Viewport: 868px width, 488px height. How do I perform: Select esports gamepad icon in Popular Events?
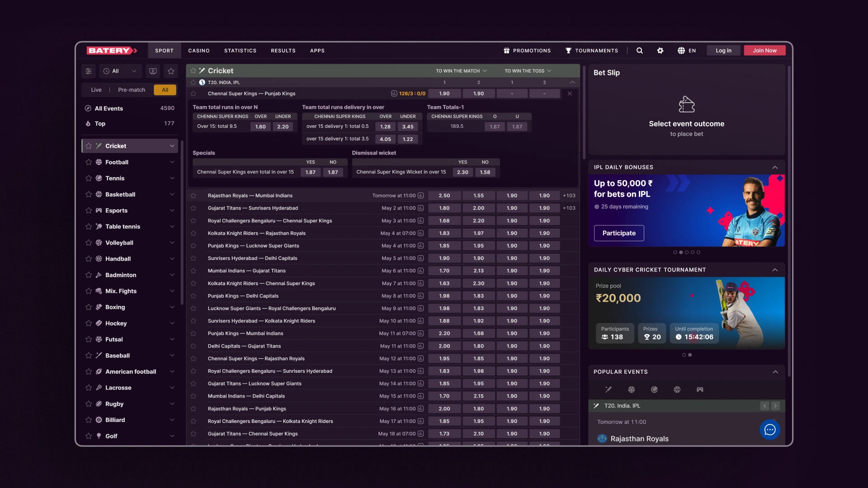700,389
